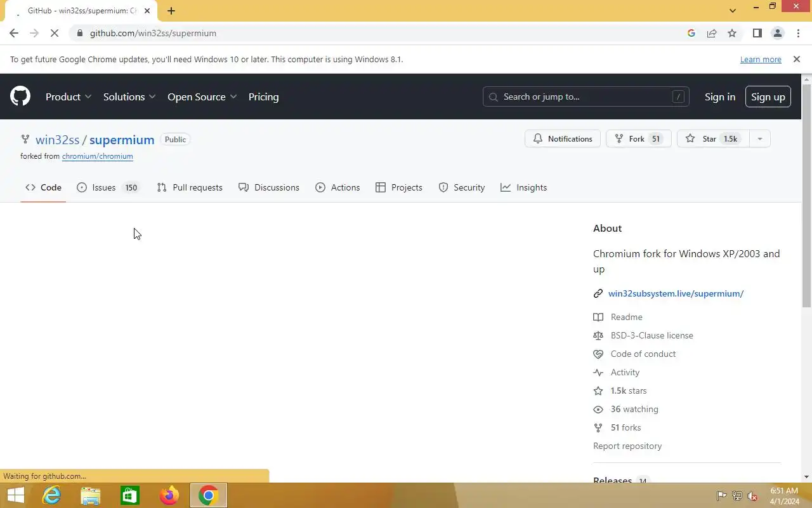
Task: View site information via lock icon
Action: click(79, 33)
